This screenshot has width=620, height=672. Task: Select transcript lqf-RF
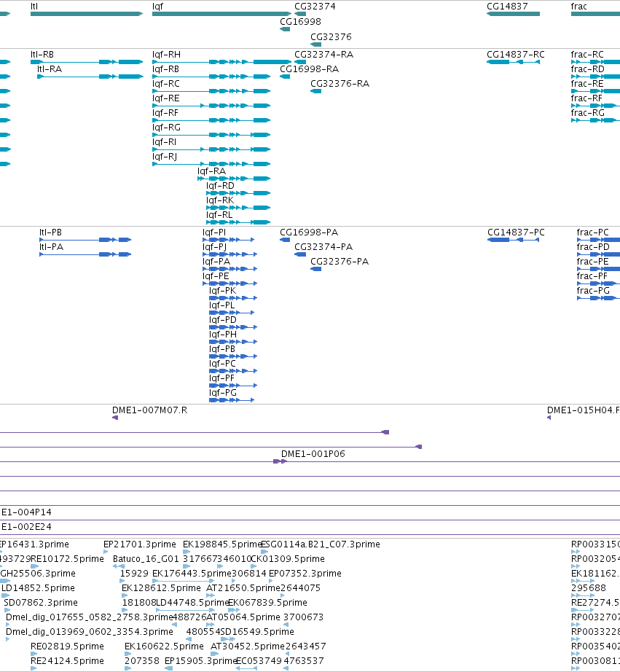[165, 113]
